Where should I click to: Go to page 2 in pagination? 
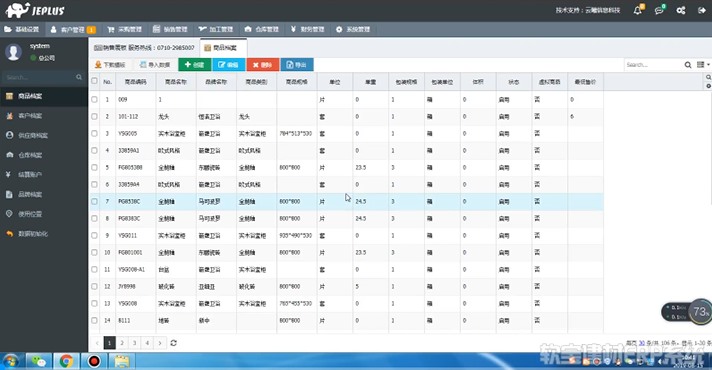point(122,343)
